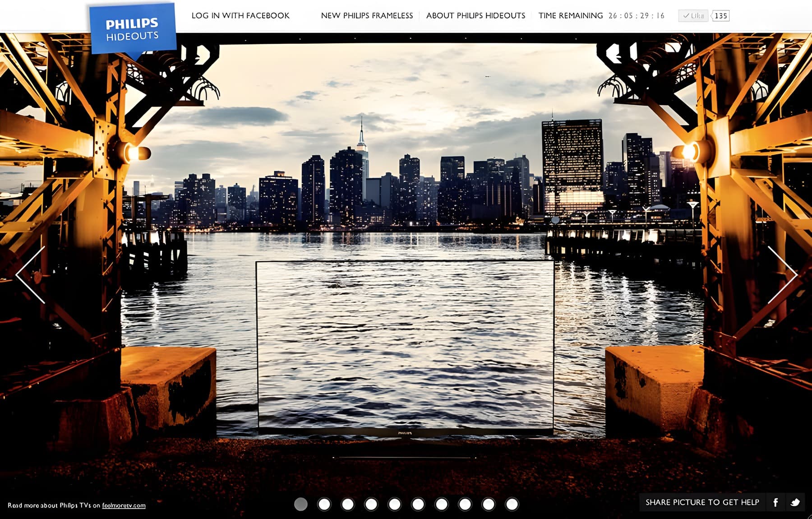Select the ninth pagination dot
This screenshot has width=812, height=519.
(x=489, y=504)
